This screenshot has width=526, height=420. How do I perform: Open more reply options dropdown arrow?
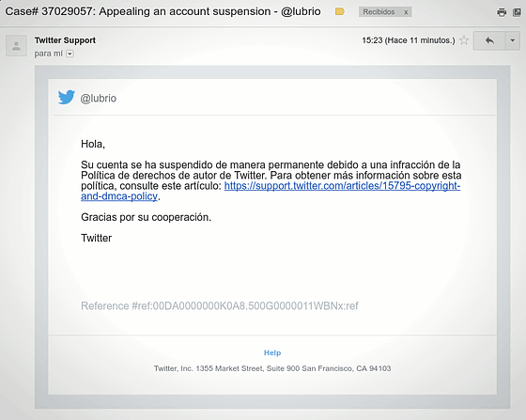tap(512, 41)
